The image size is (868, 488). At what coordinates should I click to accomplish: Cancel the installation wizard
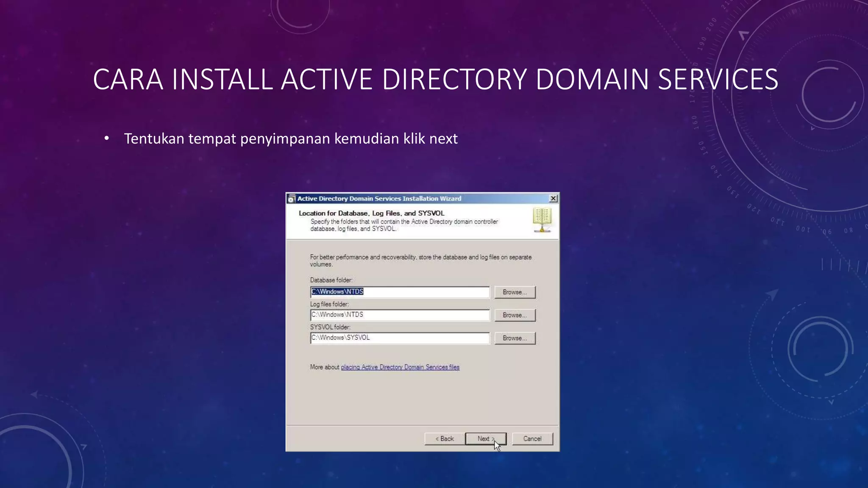pyautogui.click(x=532, y=439)
